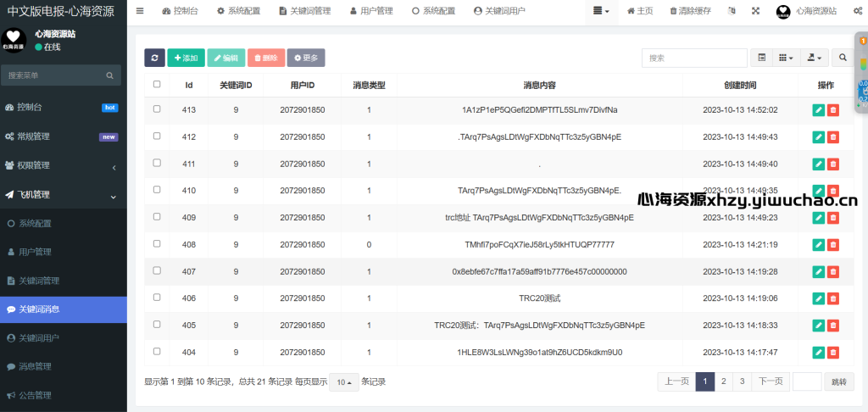Select the checkbox for row 407

[x=157, y=270]
